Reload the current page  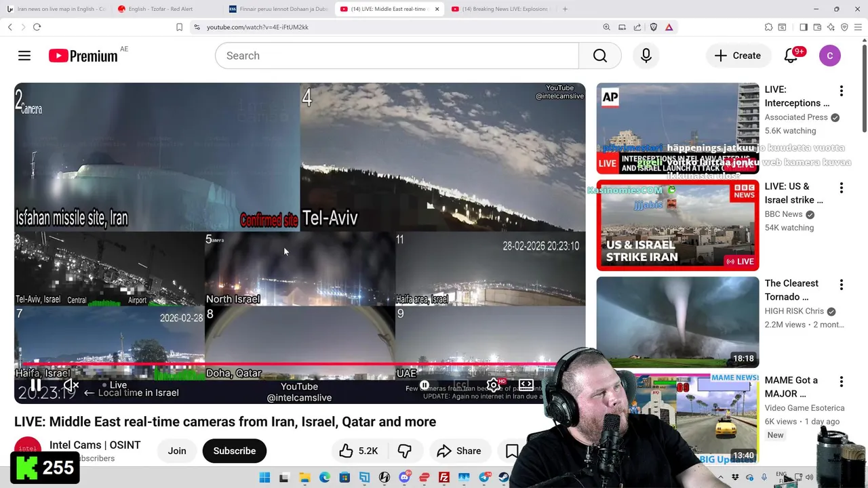point(37,27)
